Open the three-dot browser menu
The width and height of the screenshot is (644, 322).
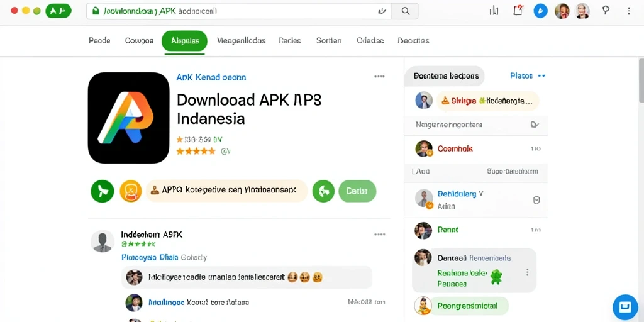[x=629, y=11]
